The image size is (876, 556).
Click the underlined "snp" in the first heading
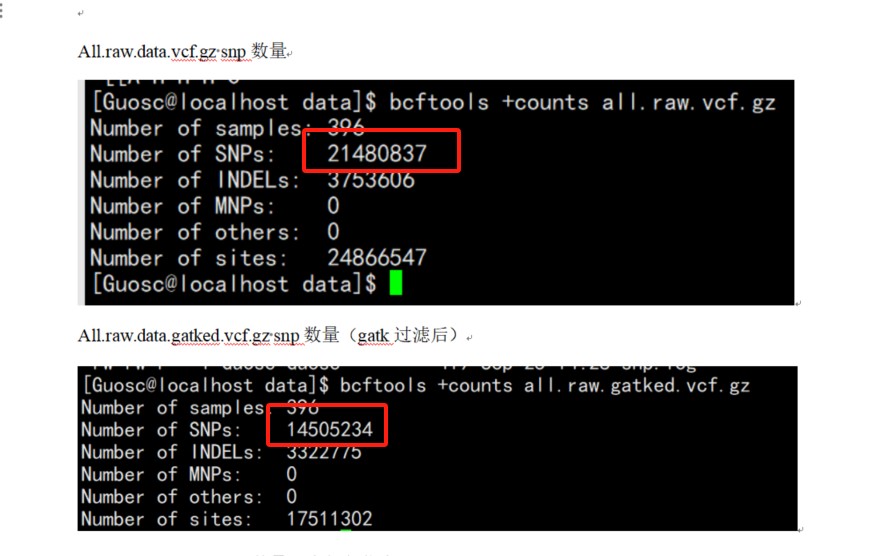233,51
